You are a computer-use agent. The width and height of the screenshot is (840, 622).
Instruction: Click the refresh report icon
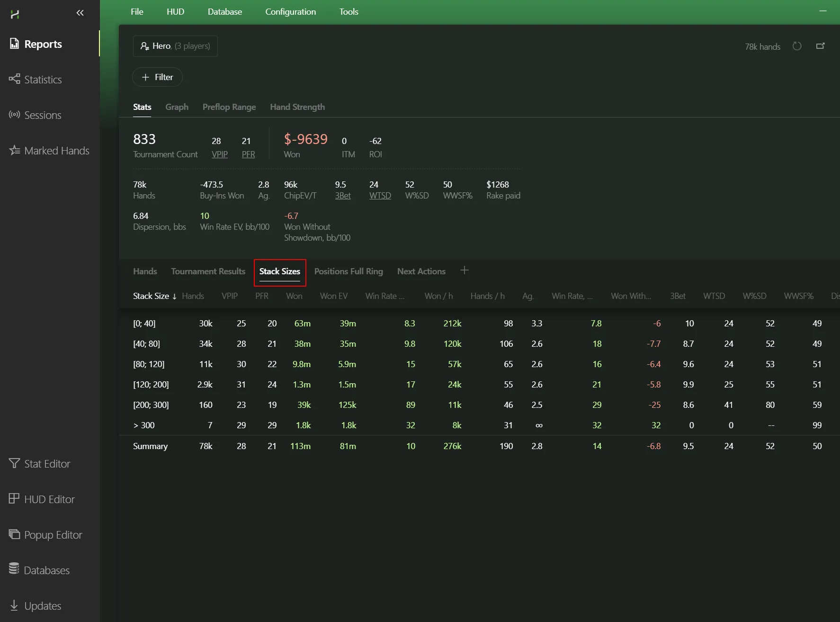797,46
